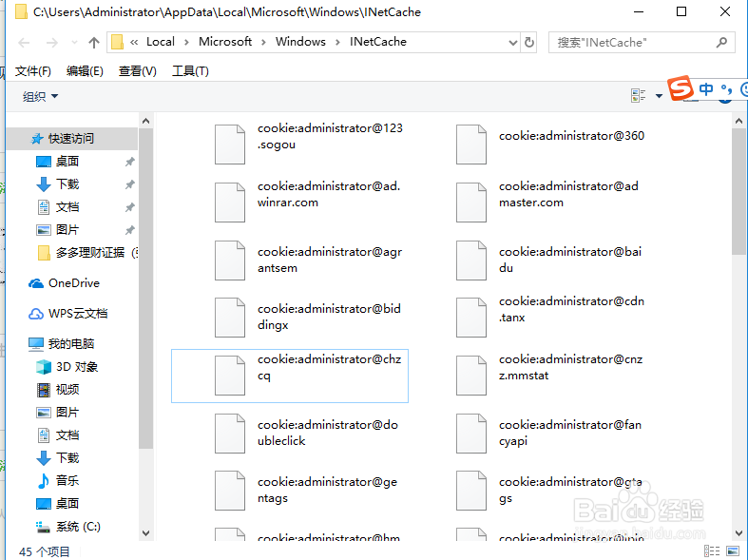
Task: Click pin icon next to 桌面
Action: (129, 162)
